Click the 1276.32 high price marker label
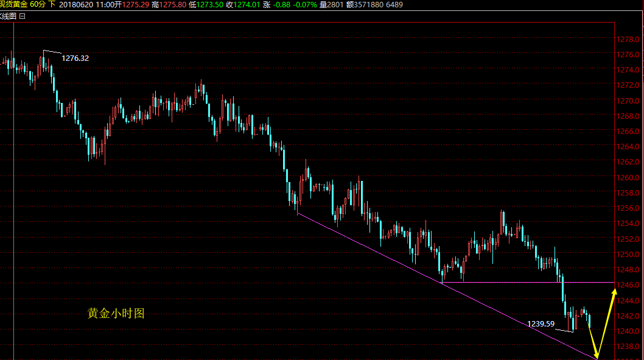644x360 pixels. (75, 58)
